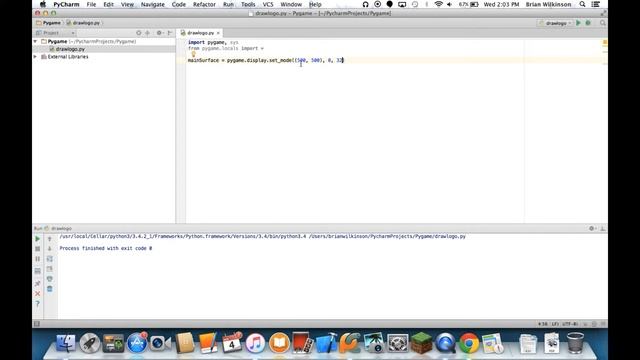Screen dimensions: 640x360
Task: Open the Tools menu
Action: 248,4
